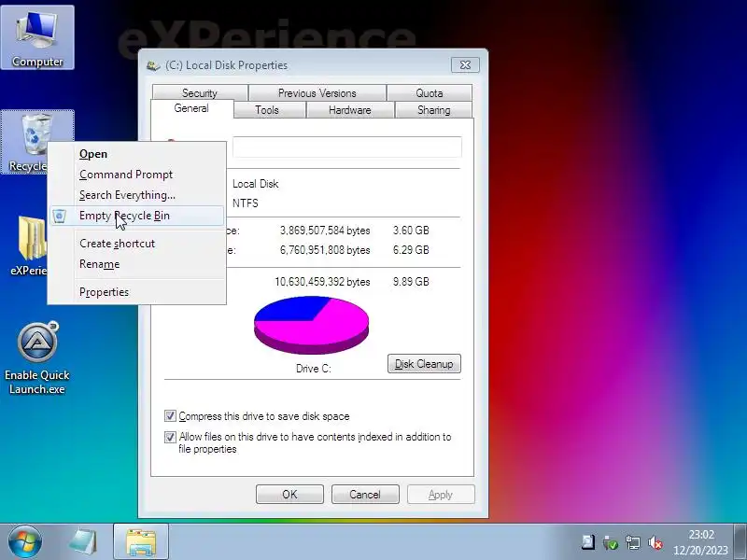Screen dimensions: 747x560
Task: Open the Computer desktop icon
Action: click(x=37, y=37)
